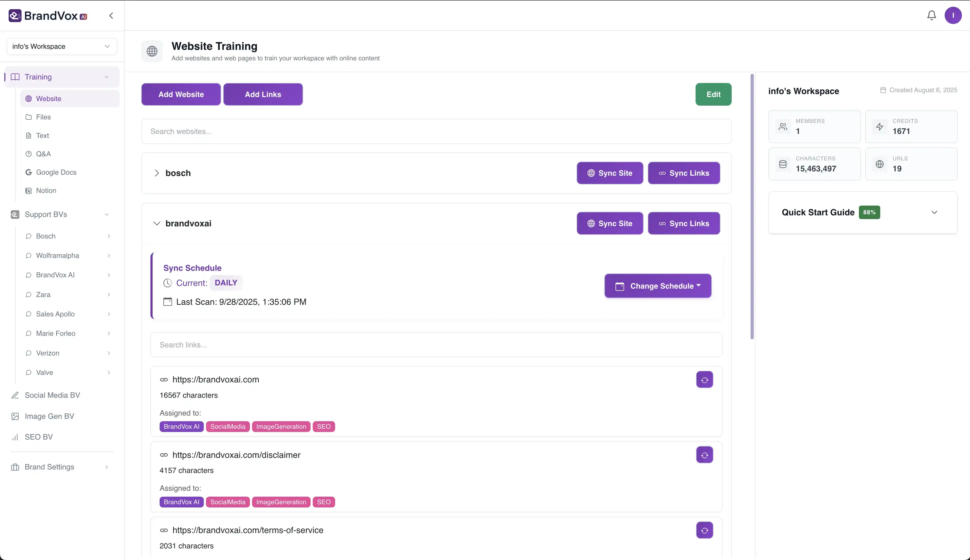970x560 pixels.
Task: Go to Google Docs training
Action: click(56, 172)
